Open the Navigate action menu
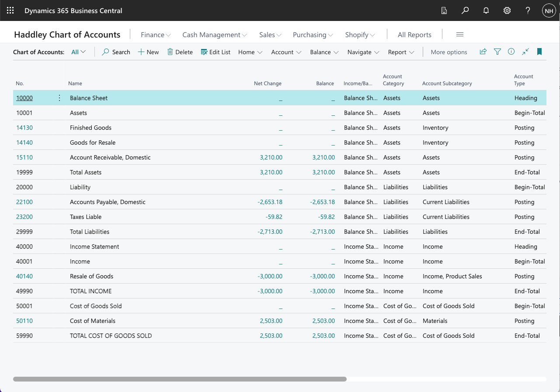This screenshot has width=560, height=392. coord(363,52)
